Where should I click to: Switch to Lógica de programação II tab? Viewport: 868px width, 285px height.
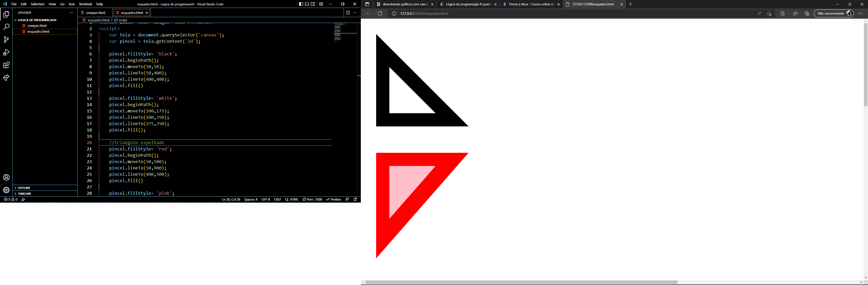[x=468, y=4]
